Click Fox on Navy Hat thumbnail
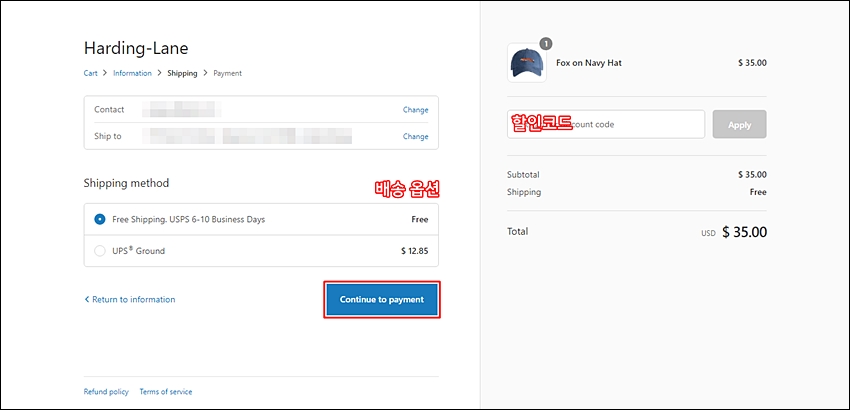Viewport: 850px width, 410px height. [527, 63]
